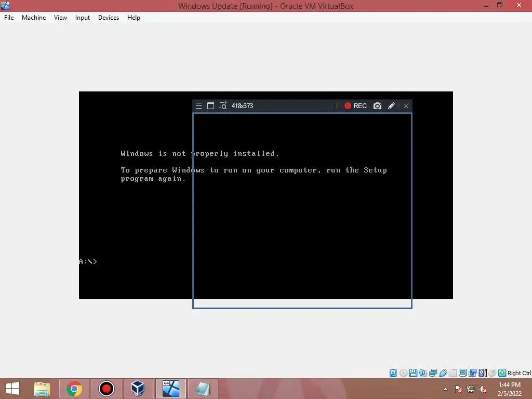Viewport: 532px width, 399px height.
Task: Open the Windows Start button
Action: pos(12,389)
